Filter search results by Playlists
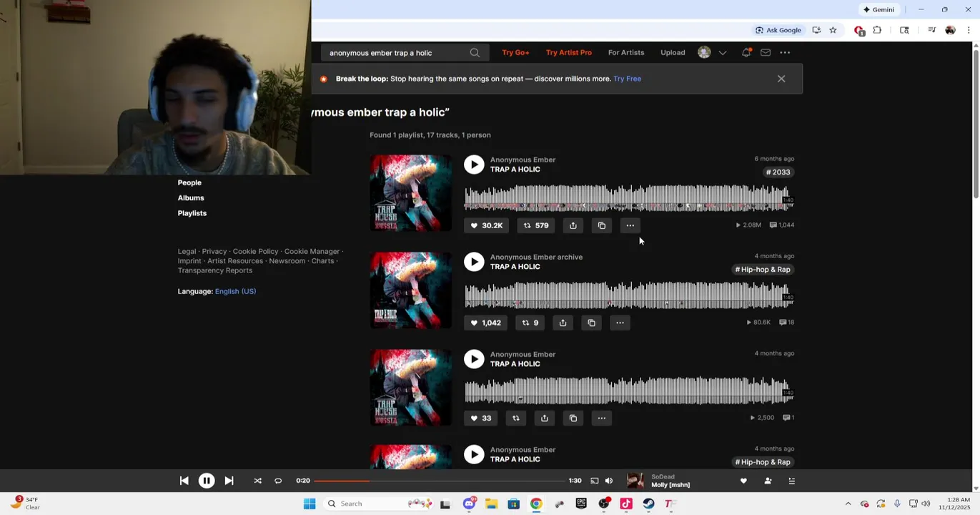The image size is (980, 515). [x=192, y=213]
